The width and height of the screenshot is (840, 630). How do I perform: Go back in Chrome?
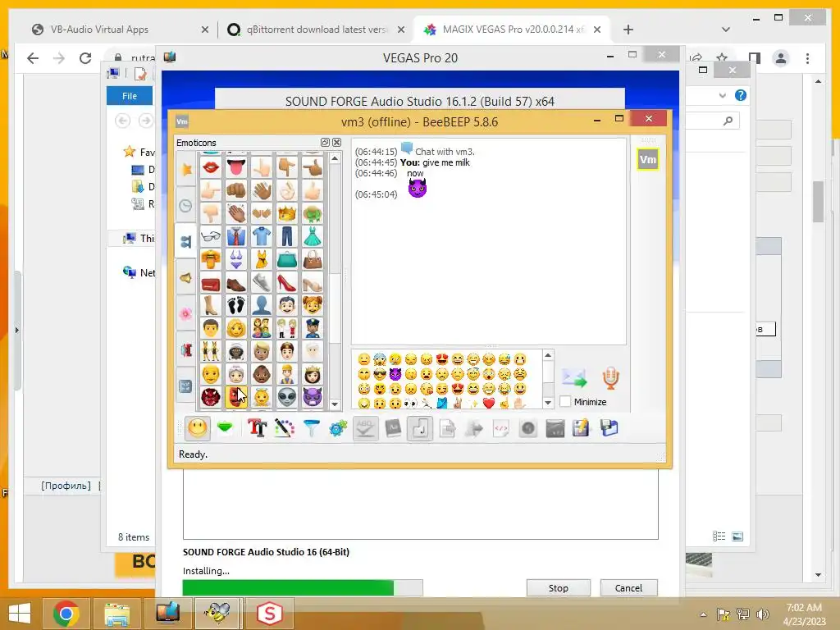[x=33, y=58]
